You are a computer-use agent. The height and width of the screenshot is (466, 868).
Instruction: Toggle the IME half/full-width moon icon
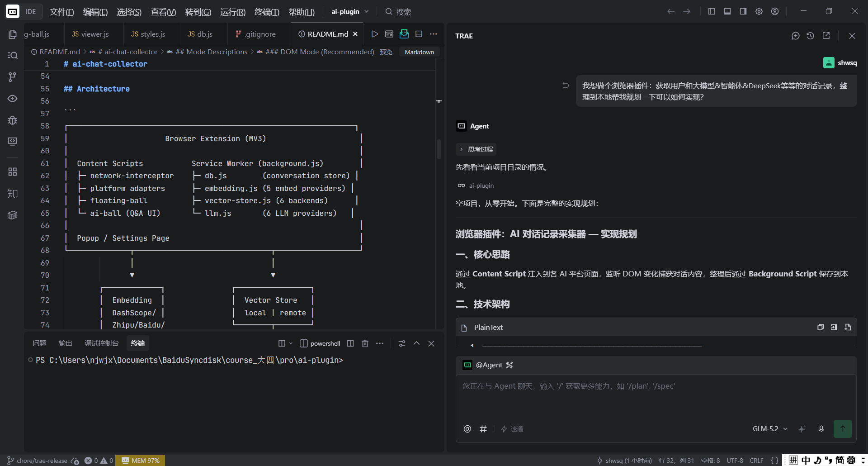coord(817,460)
